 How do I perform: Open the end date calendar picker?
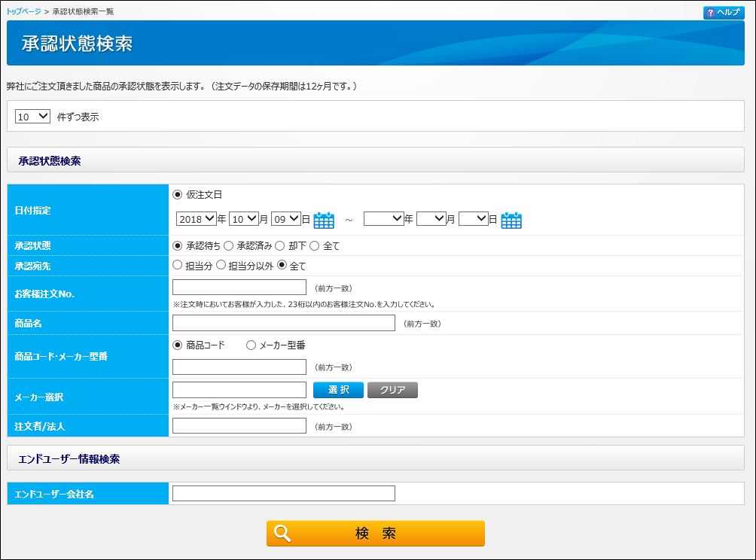511,220
